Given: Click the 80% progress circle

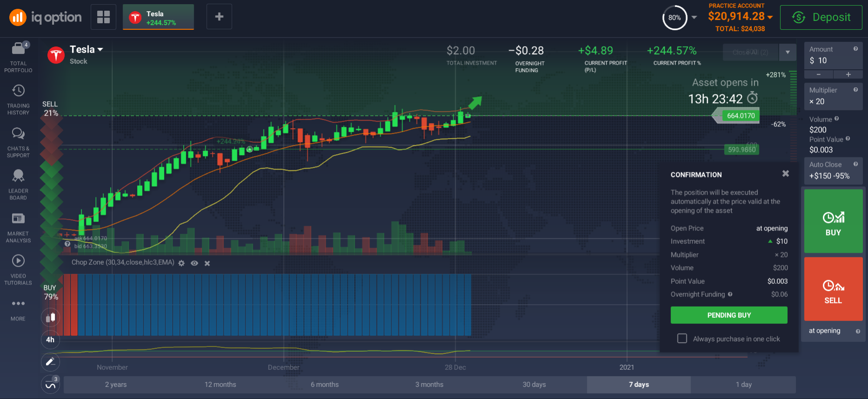Looking at the screenshot, I should [675, 18].
